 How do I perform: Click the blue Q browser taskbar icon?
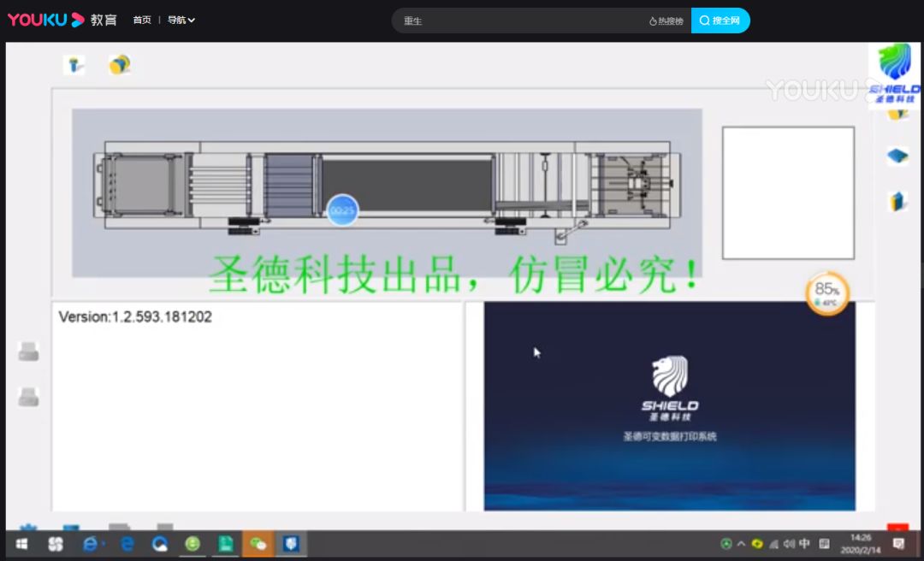(160, 544)
